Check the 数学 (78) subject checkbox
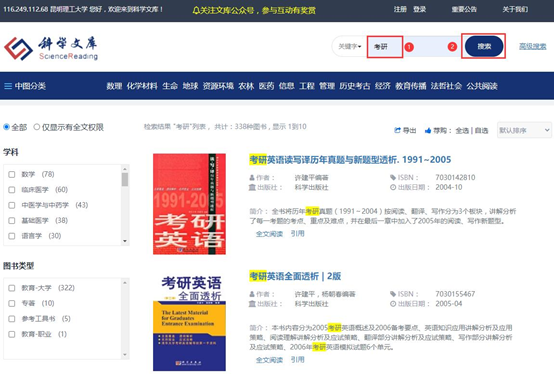The height and width of the screenshot is (374, 554). [12, 174]
